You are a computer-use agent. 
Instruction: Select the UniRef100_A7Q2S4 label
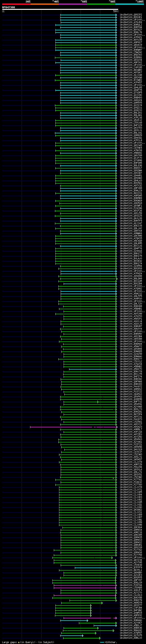tap(131, 364)
